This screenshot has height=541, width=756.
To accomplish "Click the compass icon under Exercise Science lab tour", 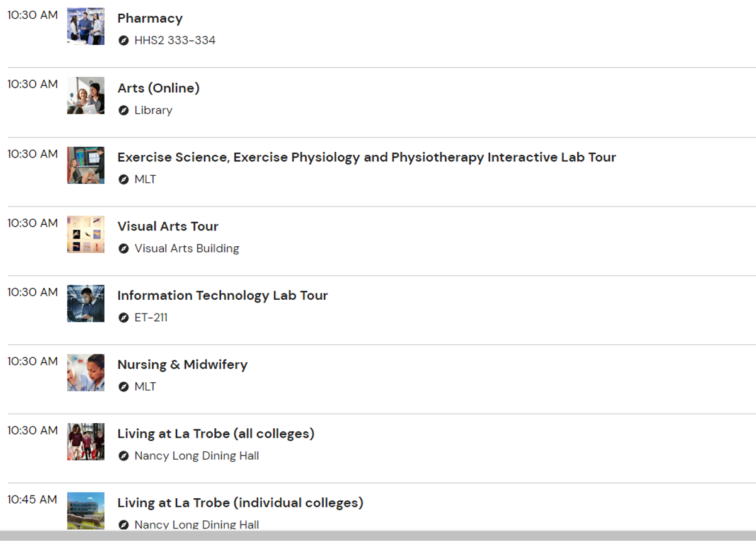I will (123, 179).
